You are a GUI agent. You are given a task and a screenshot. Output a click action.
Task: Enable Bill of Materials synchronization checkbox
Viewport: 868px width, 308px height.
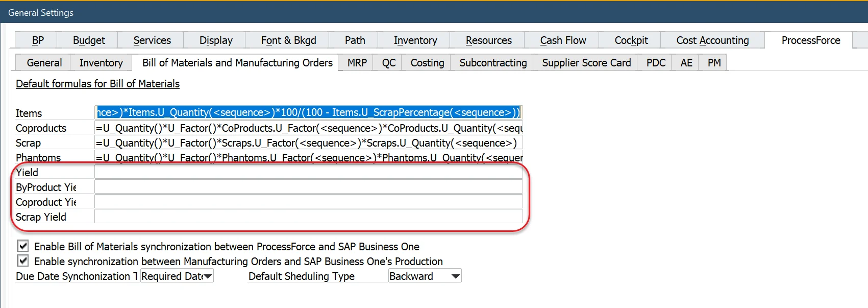click(x=23, y=246)
